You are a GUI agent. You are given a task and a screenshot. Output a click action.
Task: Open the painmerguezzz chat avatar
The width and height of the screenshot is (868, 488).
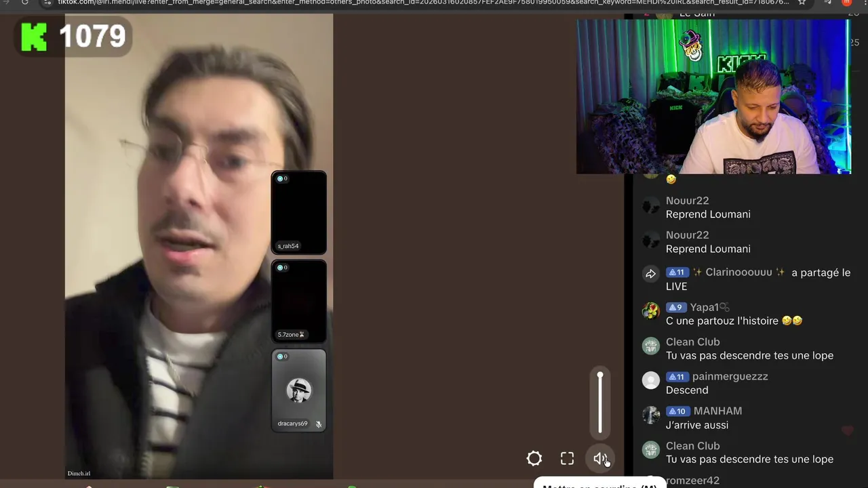651,380
